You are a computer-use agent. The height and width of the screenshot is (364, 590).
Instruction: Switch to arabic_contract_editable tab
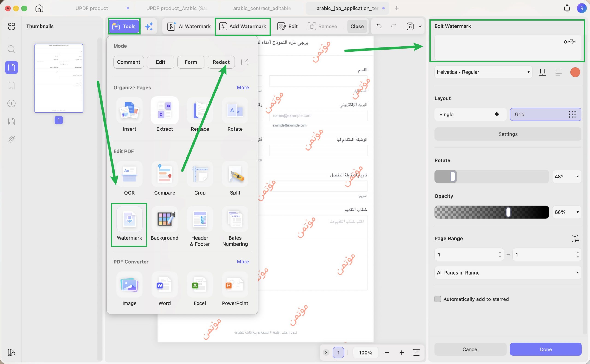tap(262, 8)
